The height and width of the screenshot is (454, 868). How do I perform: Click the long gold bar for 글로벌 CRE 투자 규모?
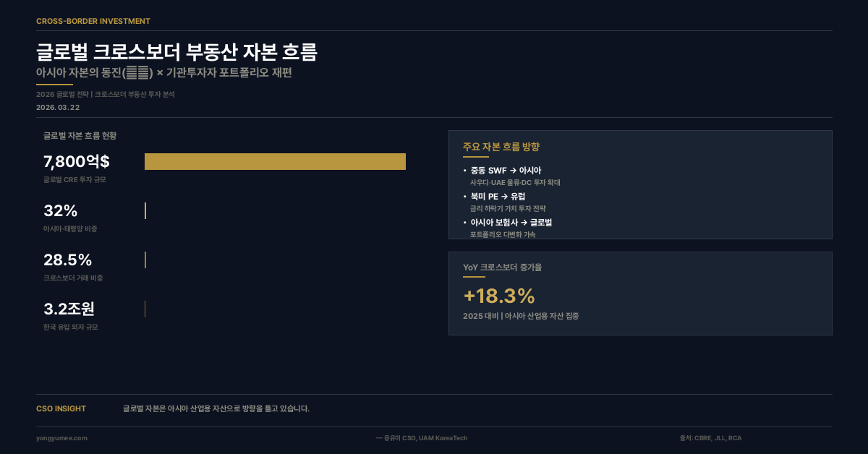click(275, 162)
